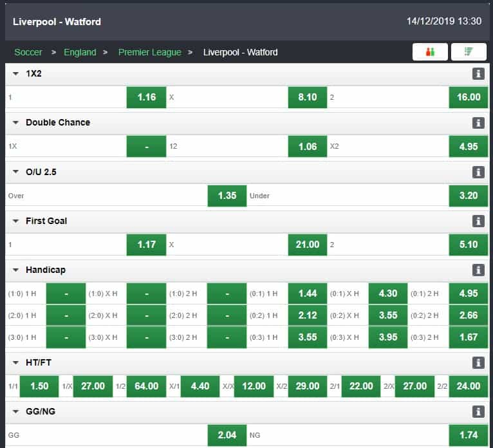The height and width of the screenshot is (448, 493).
Task: Go to Soccer breadcrumb
Action: pos(28,52)
